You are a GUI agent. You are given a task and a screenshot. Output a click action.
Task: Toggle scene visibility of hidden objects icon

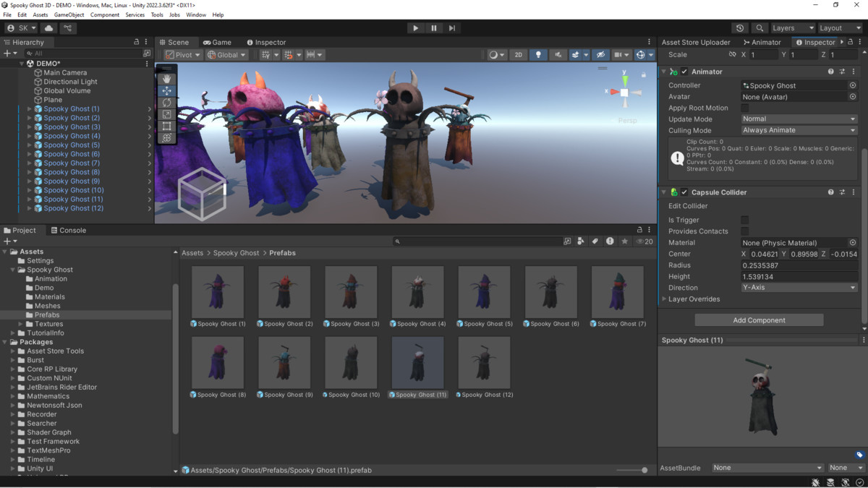pos(600,55)
